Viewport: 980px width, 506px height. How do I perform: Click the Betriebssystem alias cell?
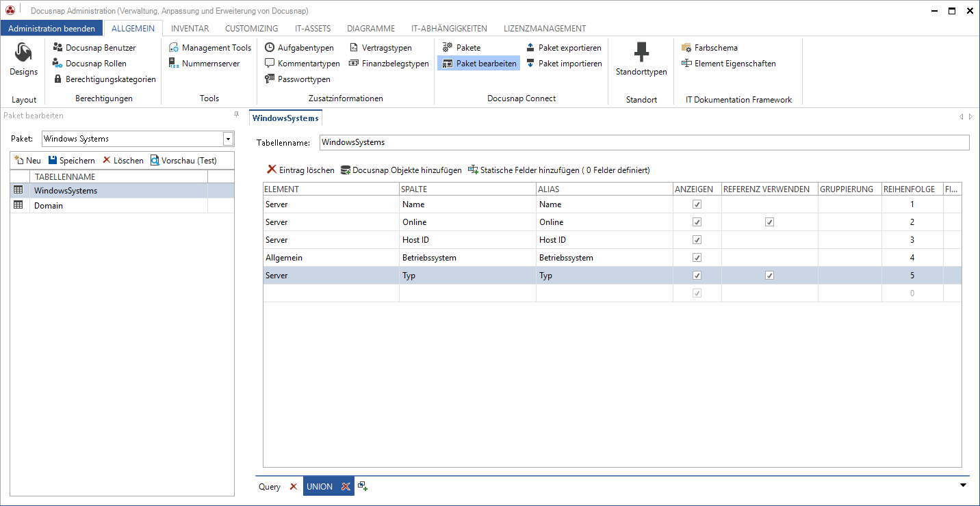[x=604, y=258]
